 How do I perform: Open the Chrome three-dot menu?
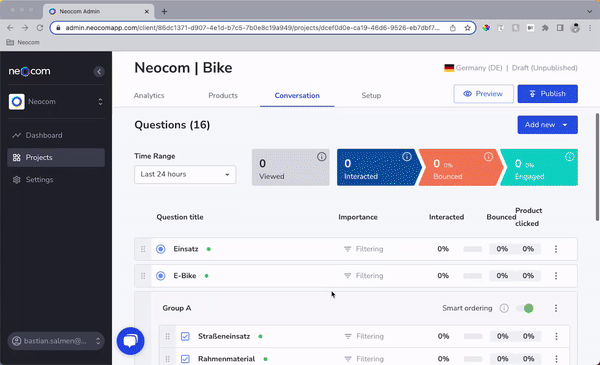point(590,28)
